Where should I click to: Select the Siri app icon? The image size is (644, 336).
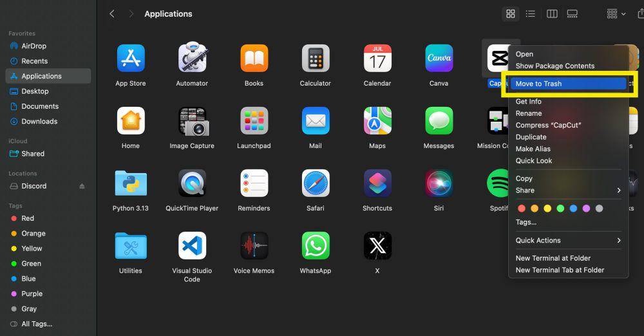pyautogui.click(x=439, y=183)
